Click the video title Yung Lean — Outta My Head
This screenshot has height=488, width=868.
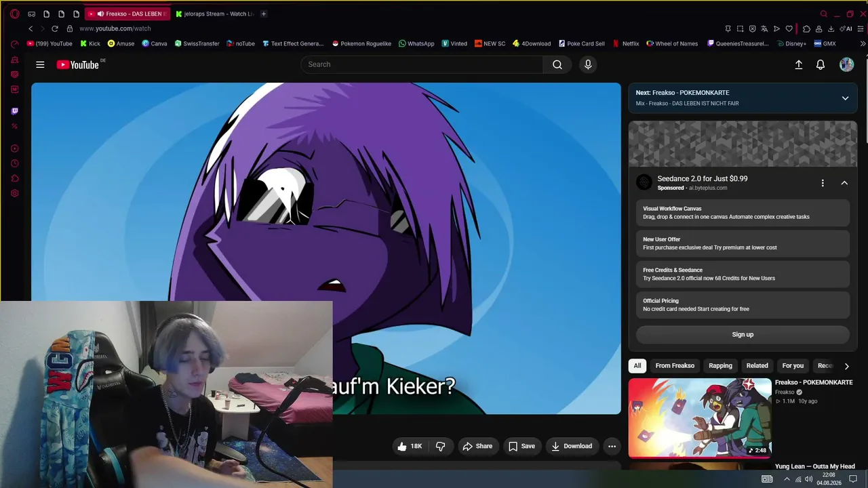pos(815,466)
